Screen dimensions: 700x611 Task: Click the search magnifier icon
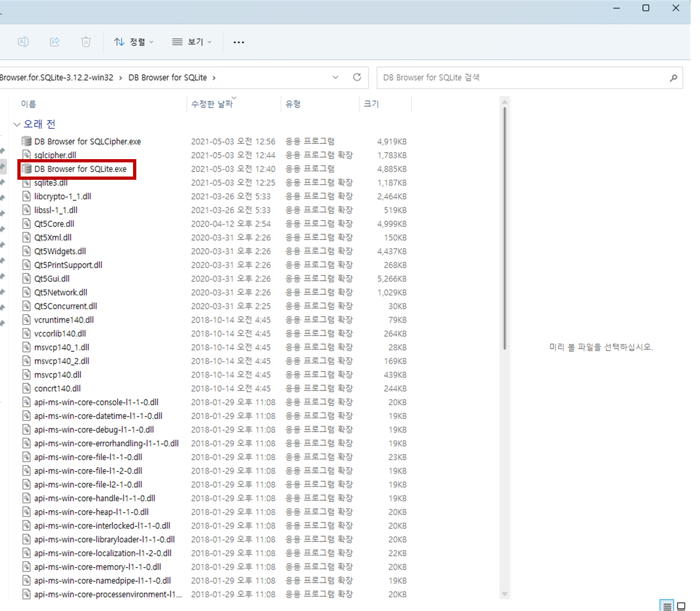pyautogui.click(x=673, y=78)
